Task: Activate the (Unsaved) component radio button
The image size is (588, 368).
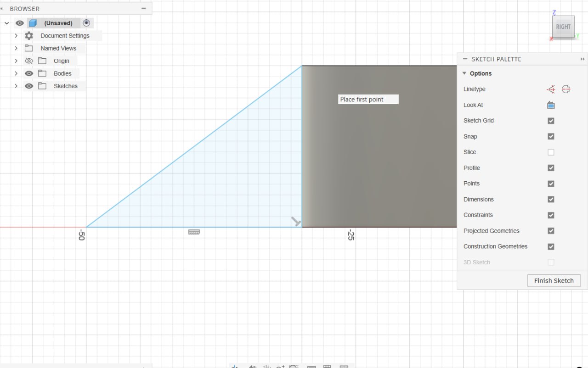Action: point(86,23)
